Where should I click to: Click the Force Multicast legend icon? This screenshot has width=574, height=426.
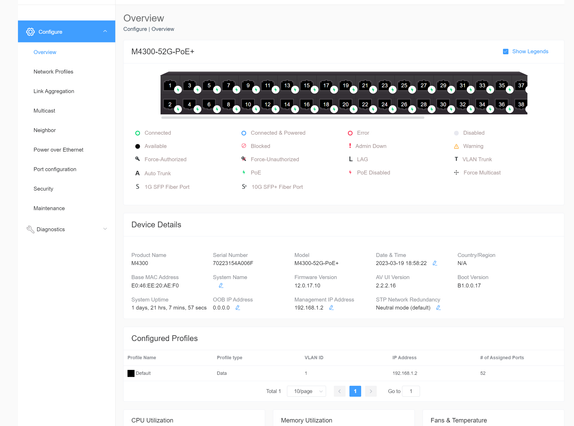456,173
